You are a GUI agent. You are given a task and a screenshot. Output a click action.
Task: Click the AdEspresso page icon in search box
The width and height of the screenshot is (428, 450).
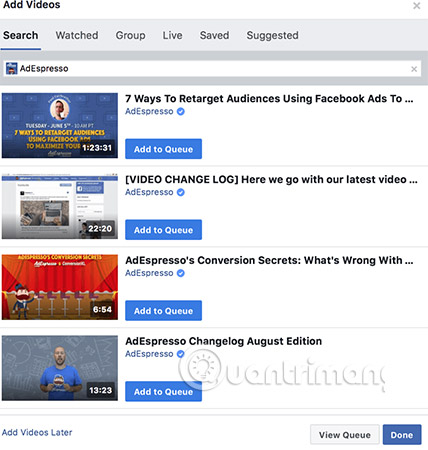[12, 68]
